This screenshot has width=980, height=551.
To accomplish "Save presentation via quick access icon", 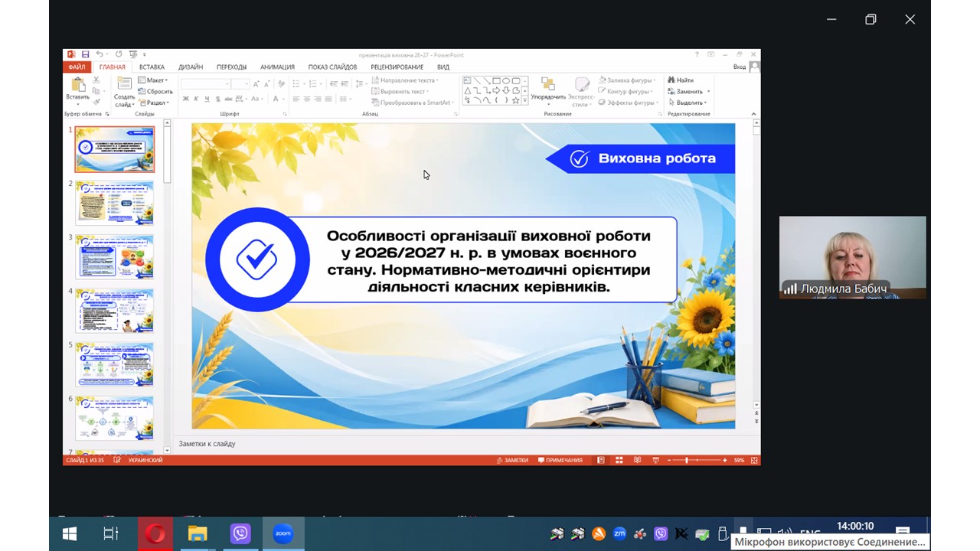I will [x=85, y=54].
